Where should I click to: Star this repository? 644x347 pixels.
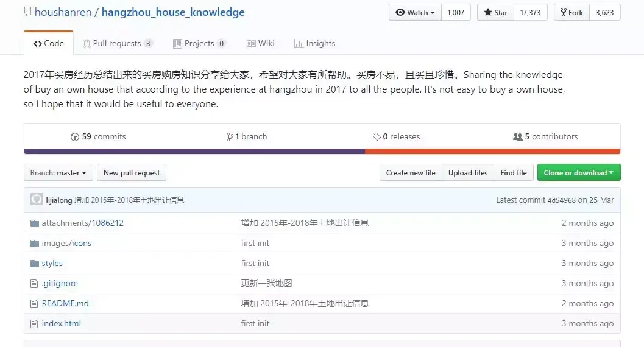point(495,12)
